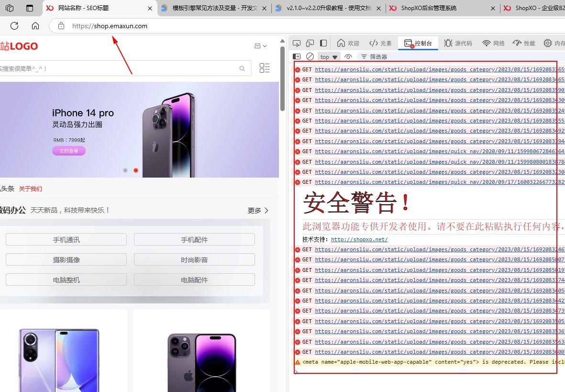Open the top JavaScript context dropdown

click(328, 57)
